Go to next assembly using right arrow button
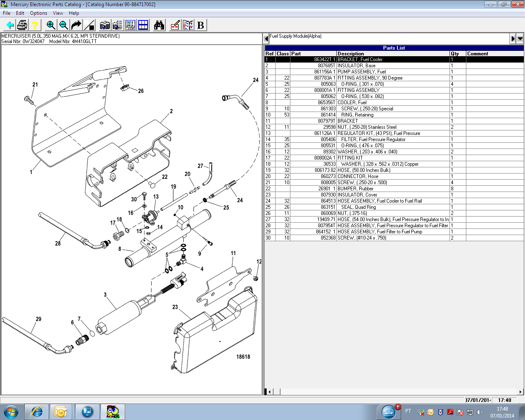 click(x=513, y=39)
